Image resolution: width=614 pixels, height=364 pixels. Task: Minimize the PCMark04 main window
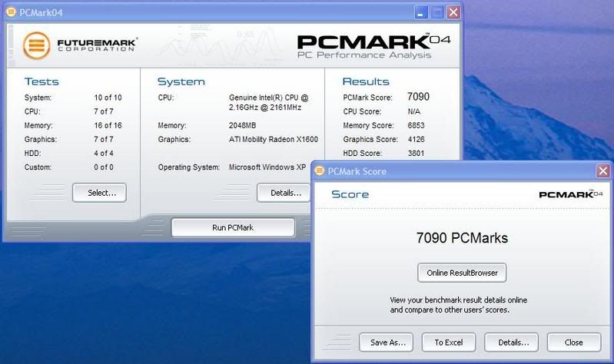[x=421, y=12]
